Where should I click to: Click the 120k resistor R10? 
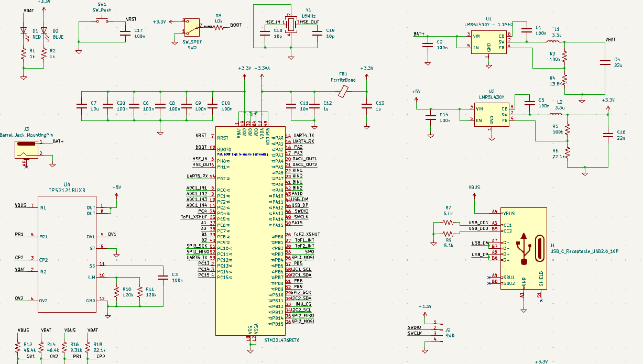click(116, 292)
